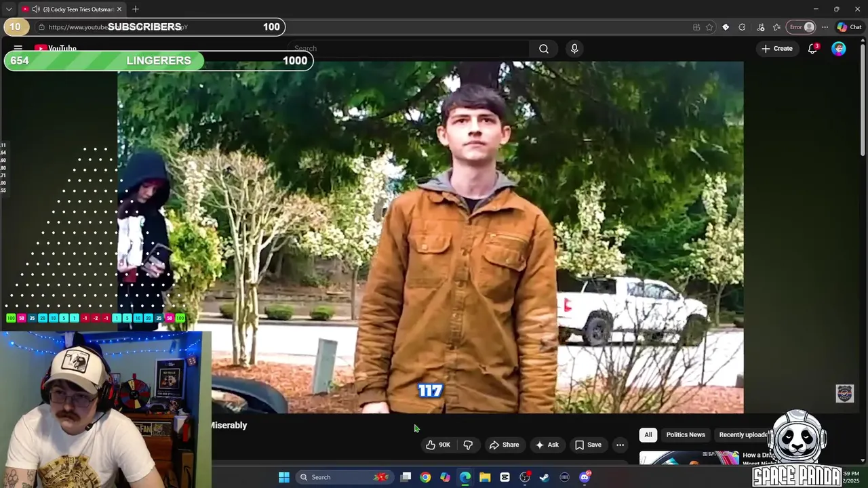Viewport: 868px width, 488px height.
Task: View site information icon in address bar
Action: [41, 27]
